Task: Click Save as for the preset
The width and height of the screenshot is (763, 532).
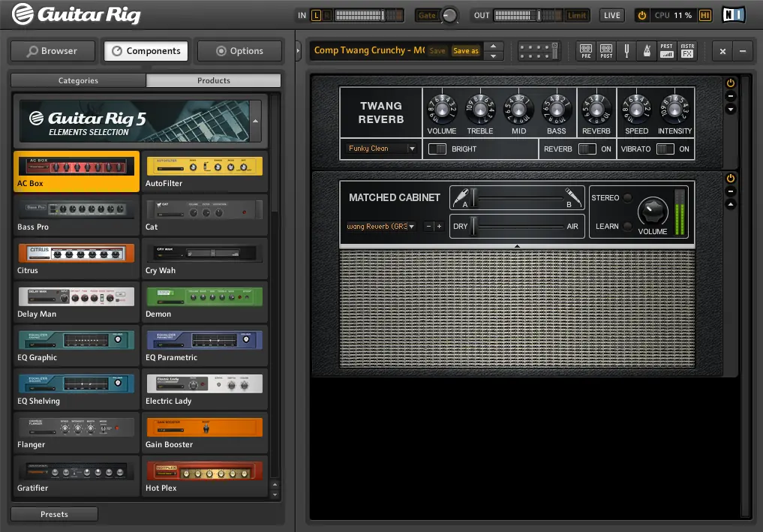Action: pyautogui.click(x=466, y=50)
